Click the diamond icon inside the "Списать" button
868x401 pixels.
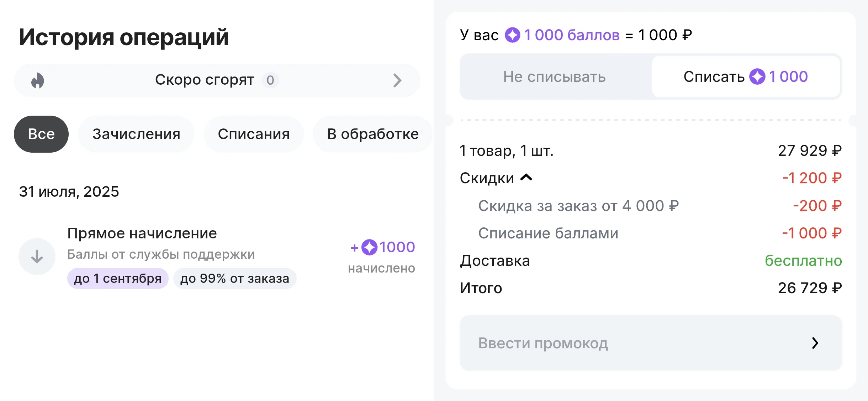759,76
